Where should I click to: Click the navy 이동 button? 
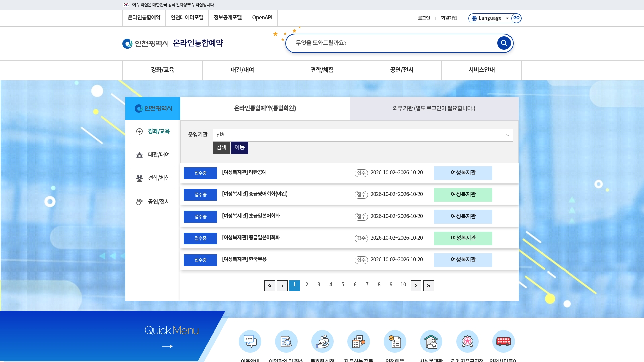239,148
